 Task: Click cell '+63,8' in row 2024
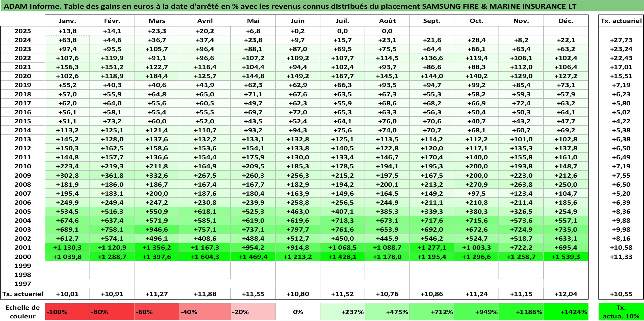point(67,40)
